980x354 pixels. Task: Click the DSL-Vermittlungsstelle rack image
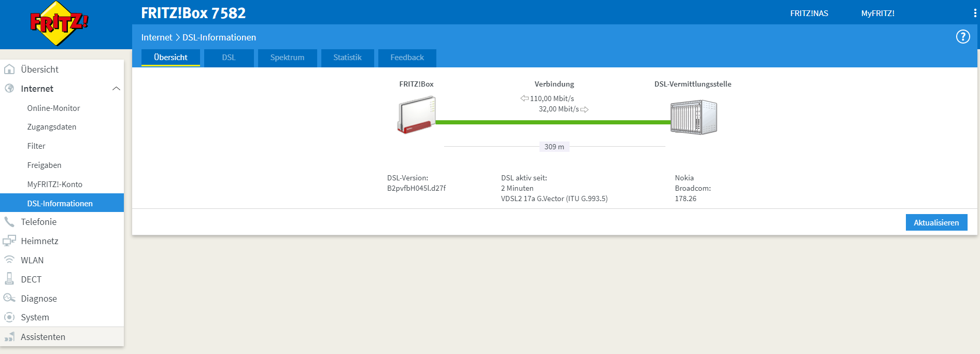694,117
